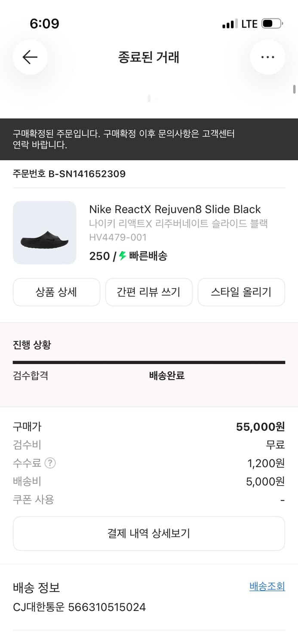Open the more options ellipsis menu
This screenshot has height=644, width=298.
(267, 57)
